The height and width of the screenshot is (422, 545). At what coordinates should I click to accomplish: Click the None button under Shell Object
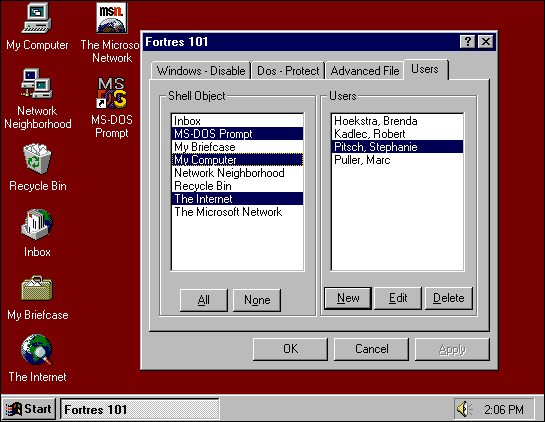click(257, 300)
